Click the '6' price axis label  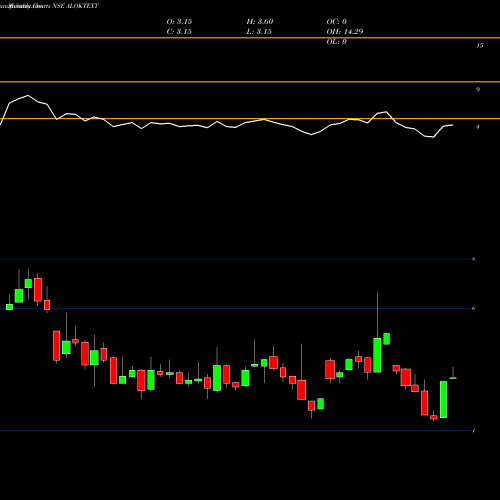click(473, 308)
